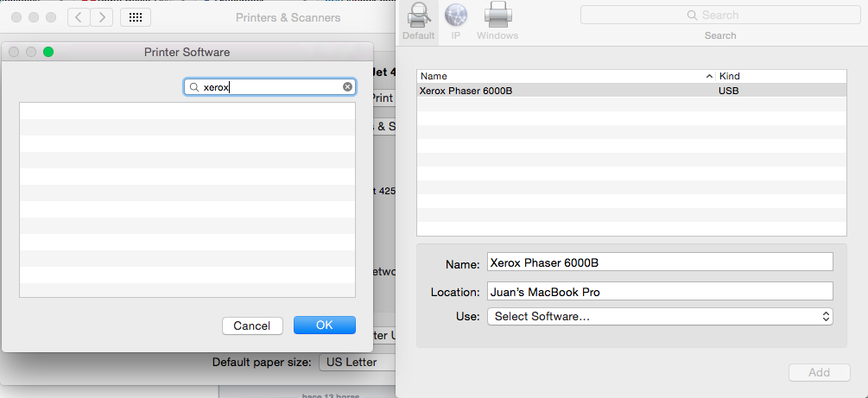The width and height of the screenshot is (868, 398).
Task: Show all preferences grid button
Action: click(x=136, y=17)
